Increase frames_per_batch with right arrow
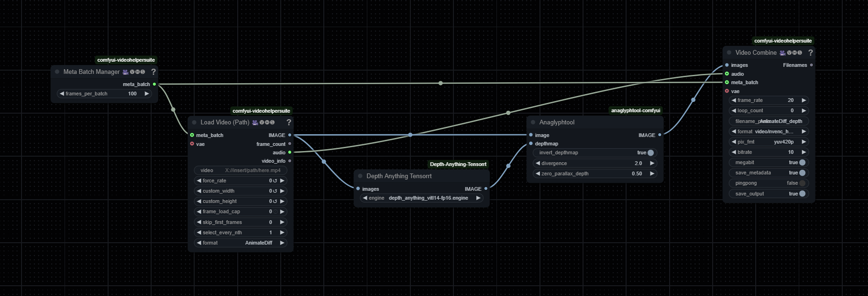This screenshot has width=868, height=296. point(146,94)
